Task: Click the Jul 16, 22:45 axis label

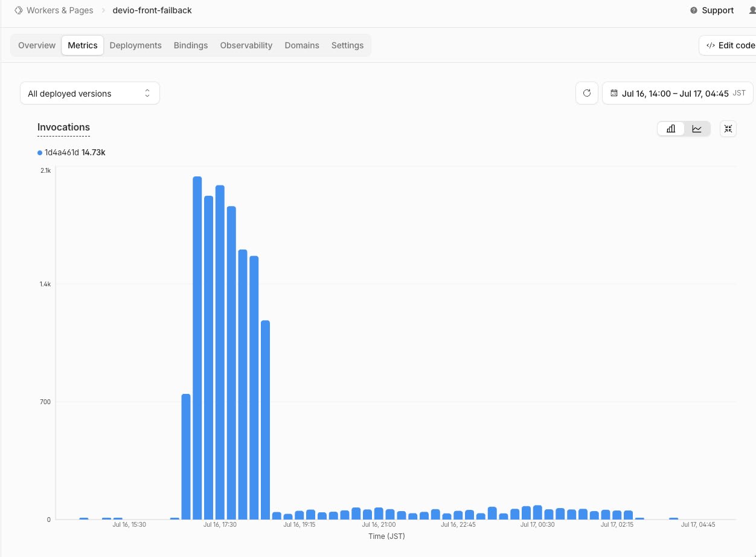Action: pyautogui.click(x=458, y=524)
